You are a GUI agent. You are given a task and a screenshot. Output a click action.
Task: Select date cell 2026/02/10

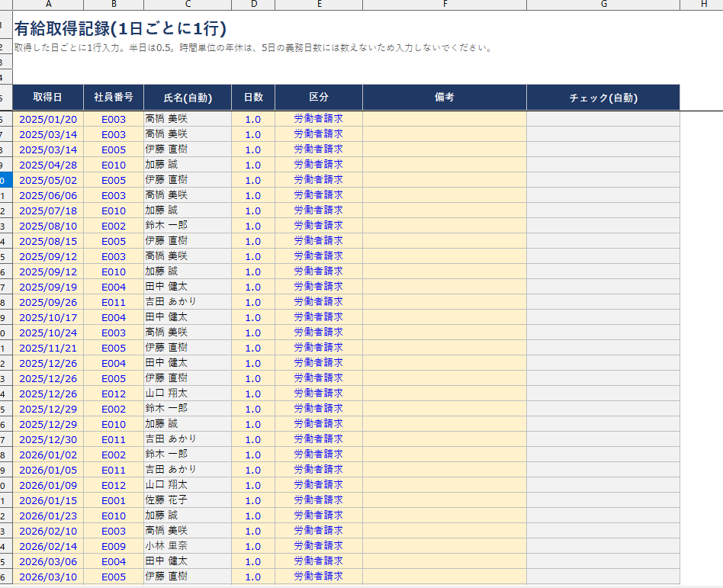(x=48, y=530)
